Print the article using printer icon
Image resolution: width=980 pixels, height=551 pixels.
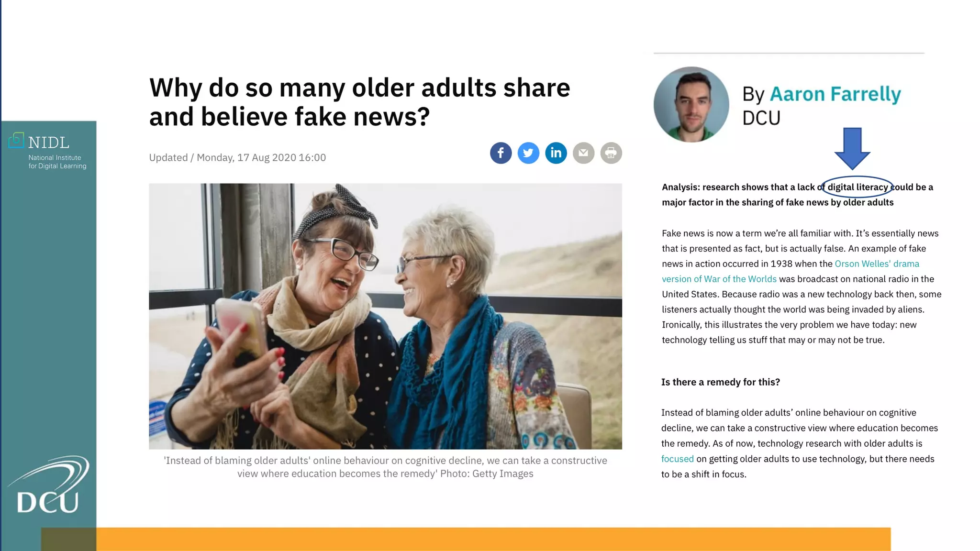coord(611,153)
